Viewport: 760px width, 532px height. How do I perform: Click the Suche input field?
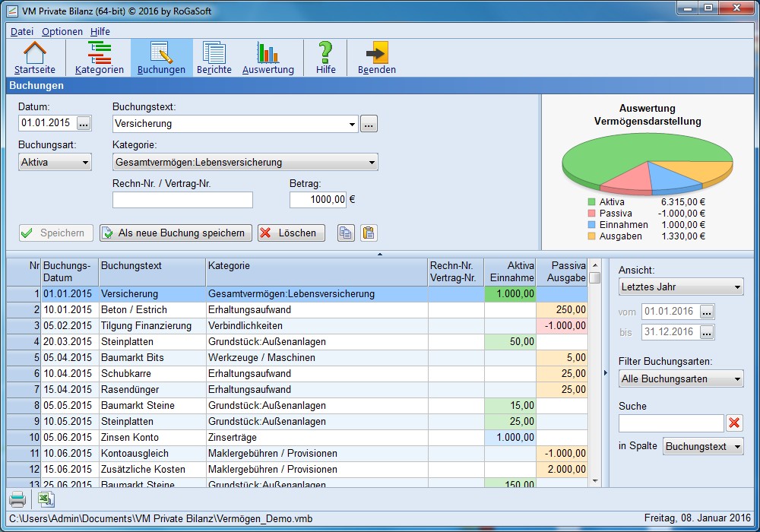pos(670,423)
